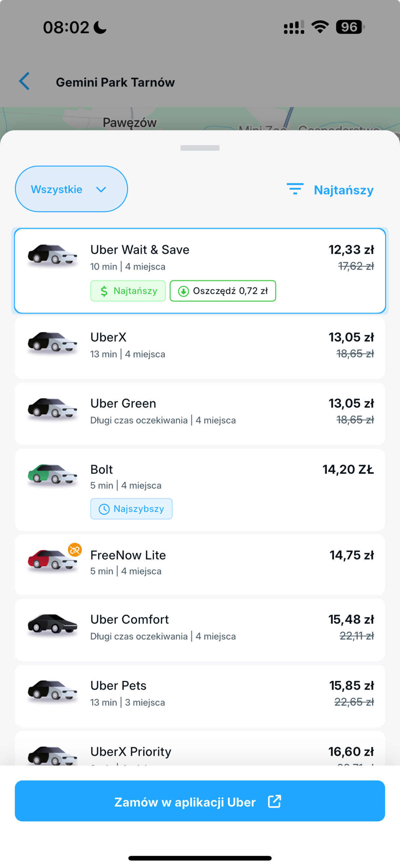Open Najtańszy sorting options
This screenshot has height=868, width=400.
[x=343, y=190]
